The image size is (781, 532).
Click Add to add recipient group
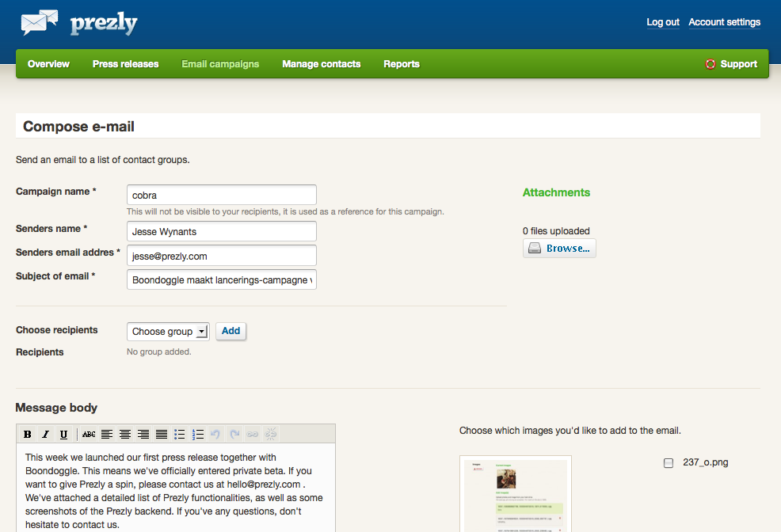230,331
